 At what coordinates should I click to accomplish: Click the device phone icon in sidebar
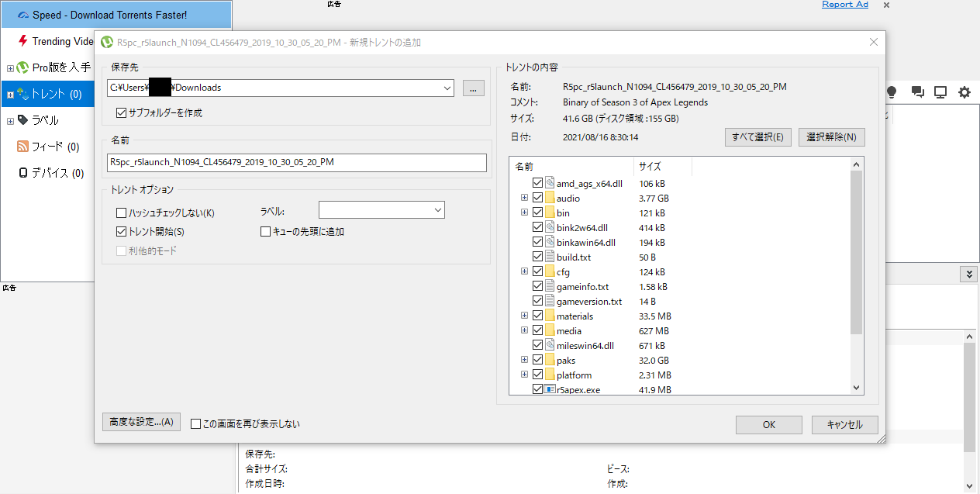coord(23,173)
